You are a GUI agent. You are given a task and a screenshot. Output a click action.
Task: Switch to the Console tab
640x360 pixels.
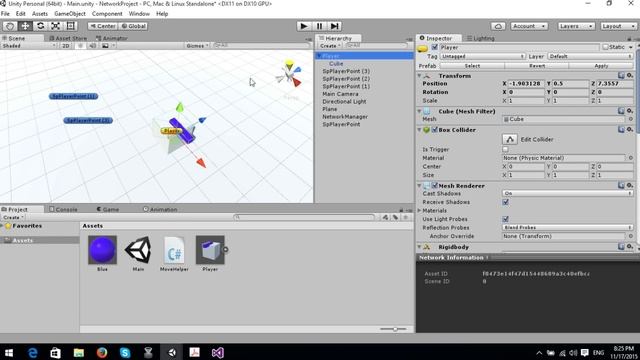click(x=63, y=209)
